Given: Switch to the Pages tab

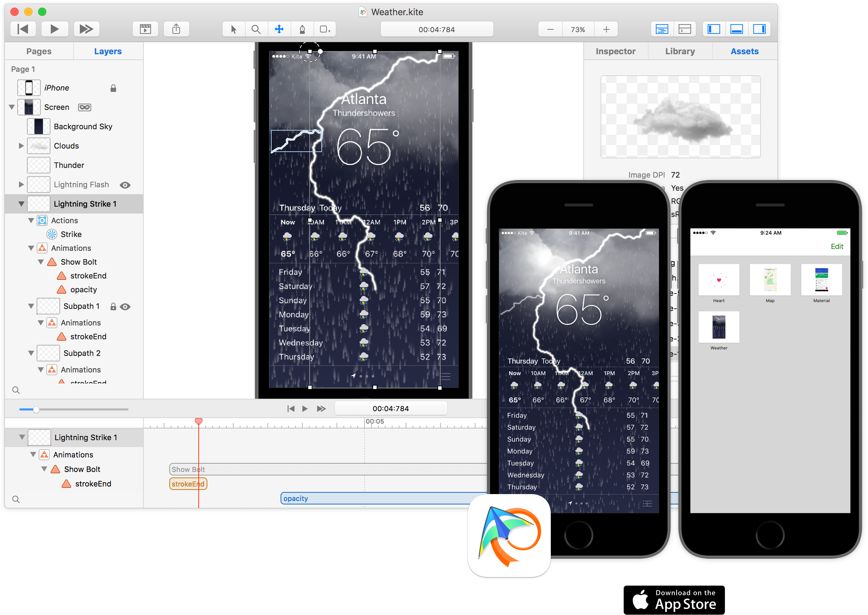Looking at the screenshot, I should tap(39, 51).
